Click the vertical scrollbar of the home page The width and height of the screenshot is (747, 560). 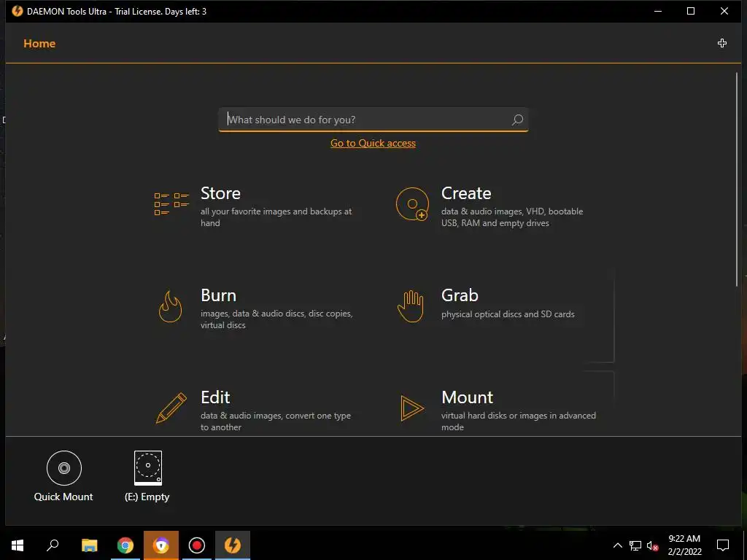tap(737, 179)
